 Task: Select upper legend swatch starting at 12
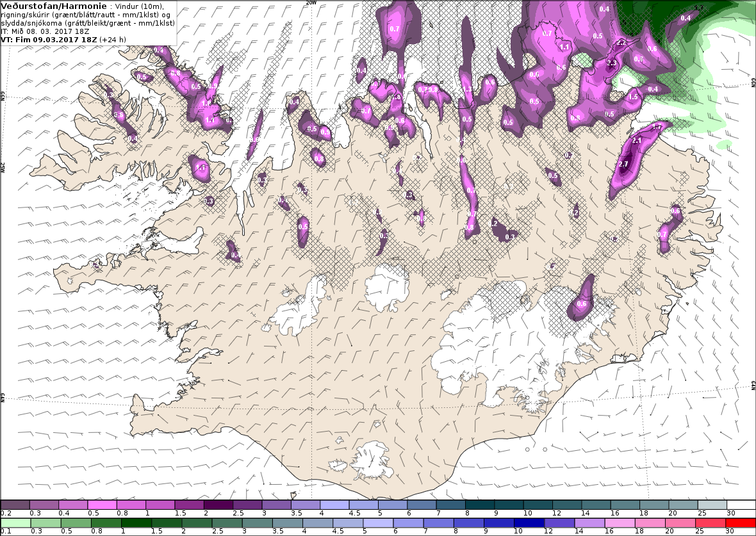click(566, 505)
